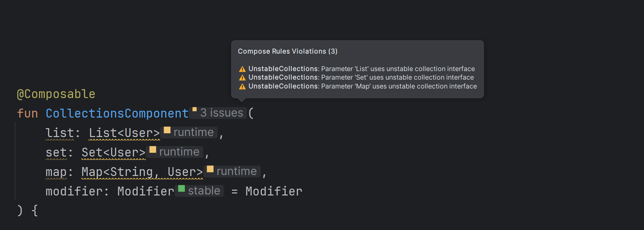Click the 'runtime' hint on the set parameter

click(179, 152)
